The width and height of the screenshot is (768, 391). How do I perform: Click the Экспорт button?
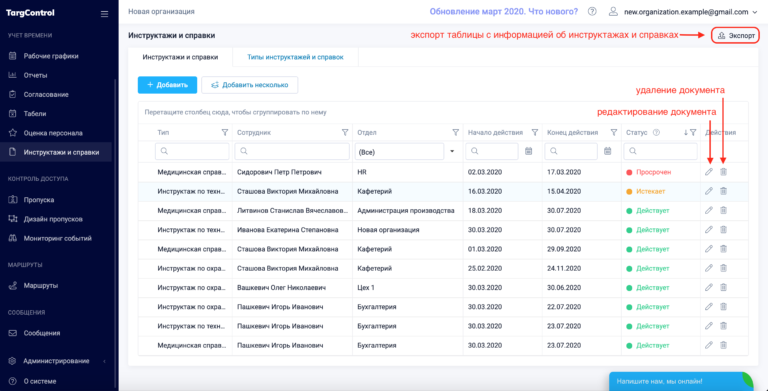coord(736,35)
